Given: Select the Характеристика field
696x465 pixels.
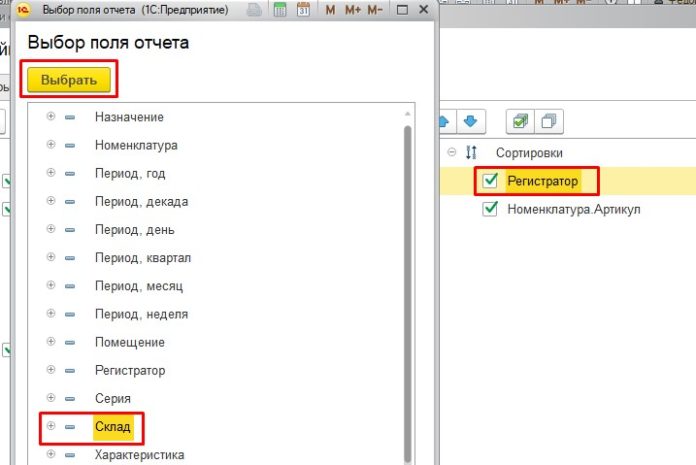Looking at the screenshot, I should [x=139, y=455].
